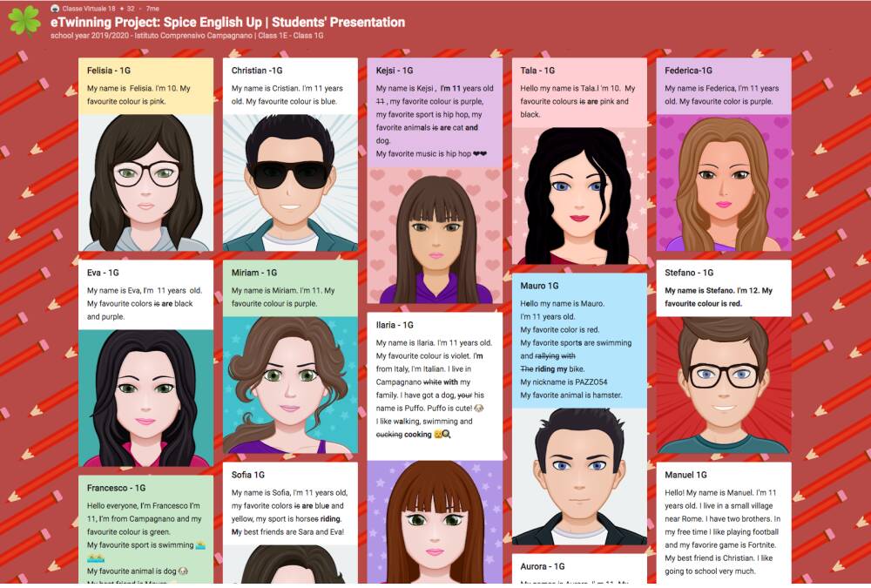Image resolution: width=871 pixels, height=588 pixels.
Task: Open Mauro's avatar image with black jacket
Action: [x=579, y=476]
